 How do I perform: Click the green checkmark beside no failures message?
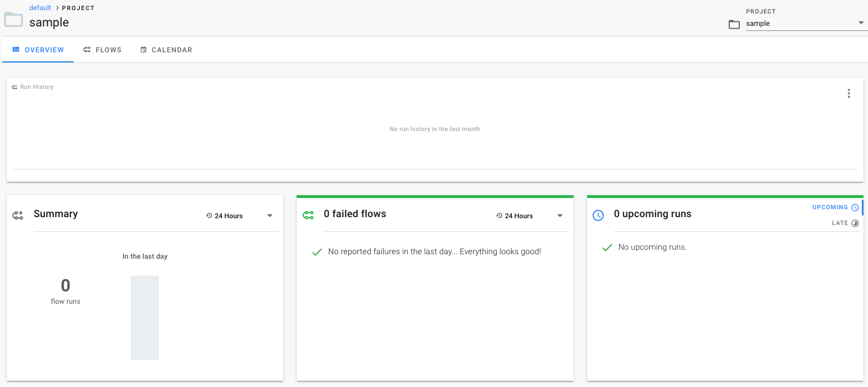coord(317,252)
